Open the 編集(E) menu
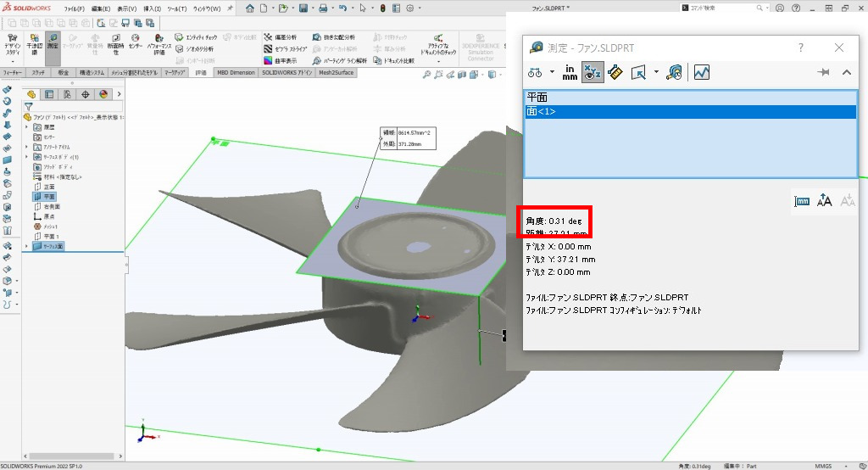Viewport: 868px width, 470px height. (x=101, y=8)
